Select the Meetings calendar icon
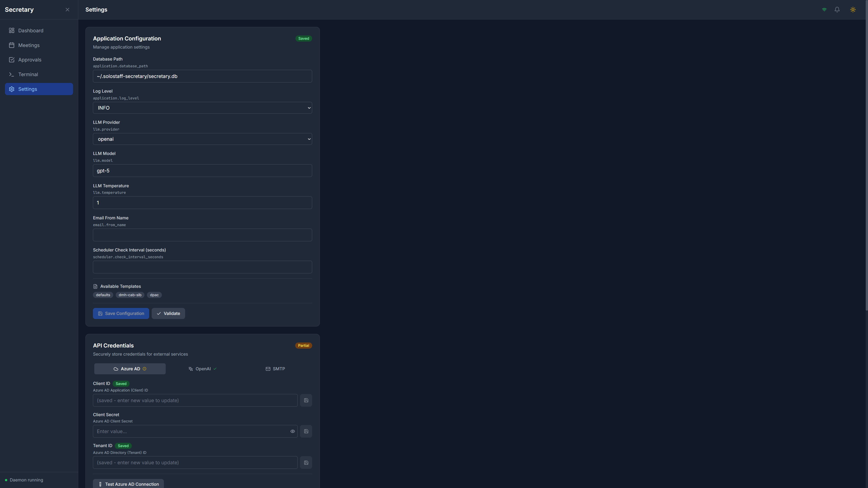 point(12,45)
